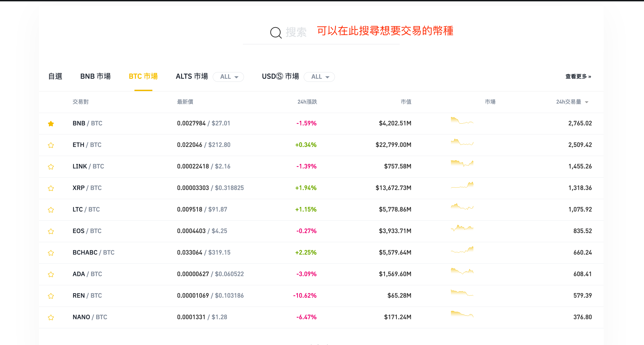Open NANO / BTC trading pair

pyautogui.click(x=90, y=317)
